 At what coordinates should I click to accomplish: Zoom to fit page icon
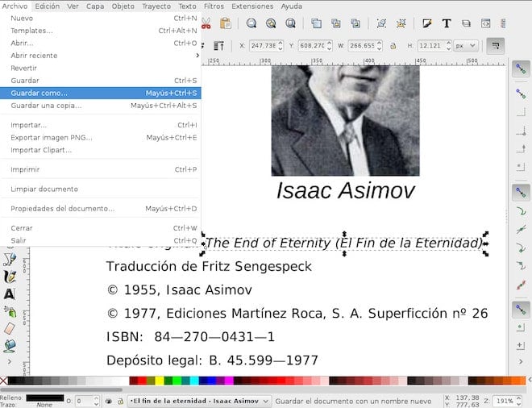pos(290,23)
